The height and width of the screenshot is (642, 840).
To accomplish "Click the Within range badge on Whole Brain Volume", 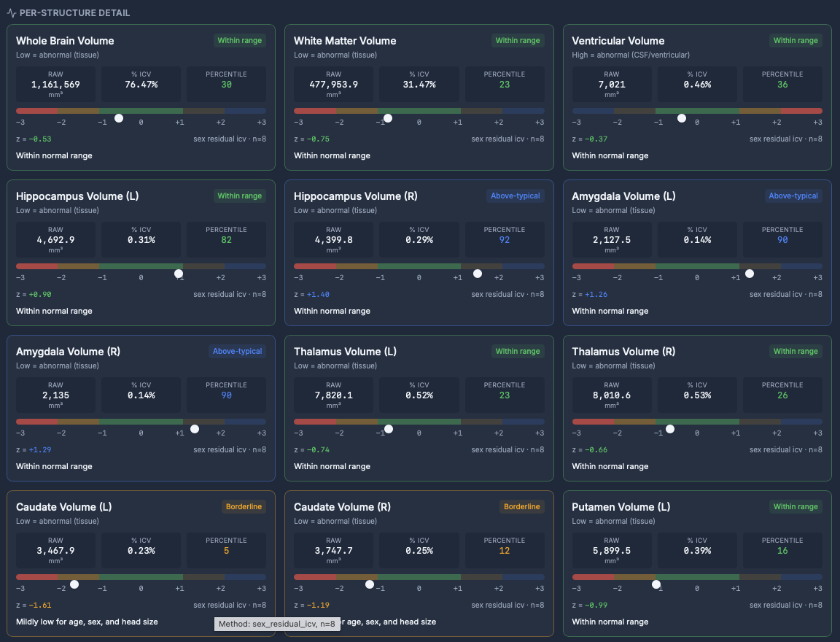I will pyautogui.click(x=239, y=40).
